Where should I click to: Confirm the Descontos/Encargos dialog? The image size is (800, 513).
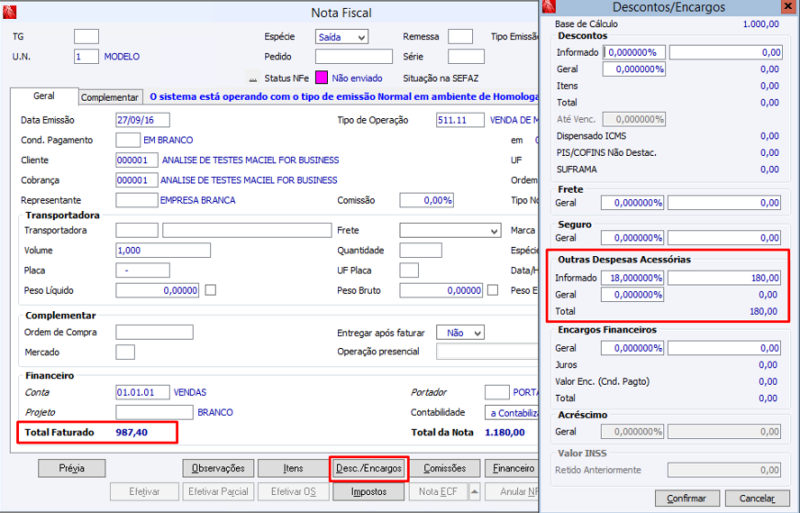(x=687, y=499)
